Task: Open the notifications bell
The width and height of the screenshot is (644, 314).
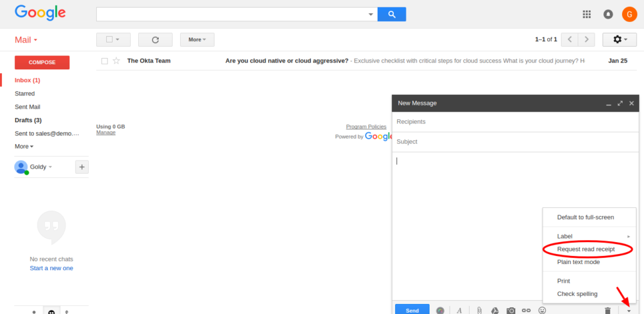Action: click(x=608, y=14)
